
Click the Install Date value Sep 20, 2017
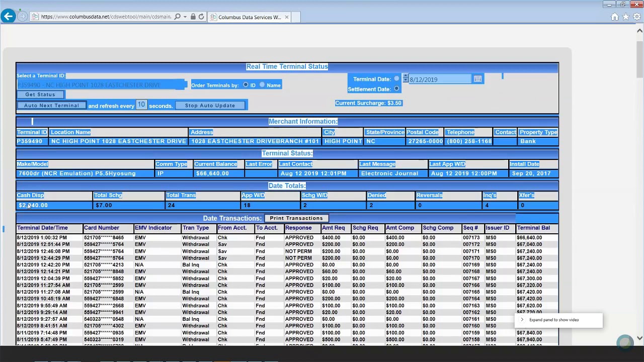coord(531,173)
